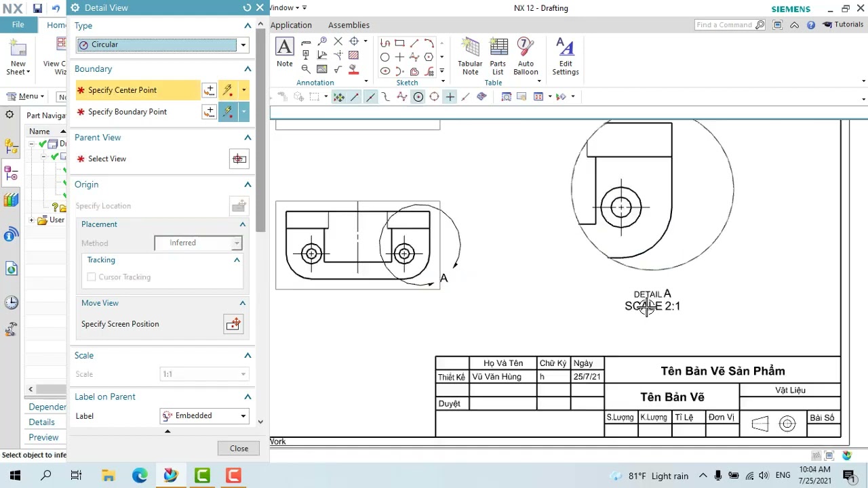Click the Select View icon button
The height and width of the screenshot is (488, 868).
click(x=239, y=159)
